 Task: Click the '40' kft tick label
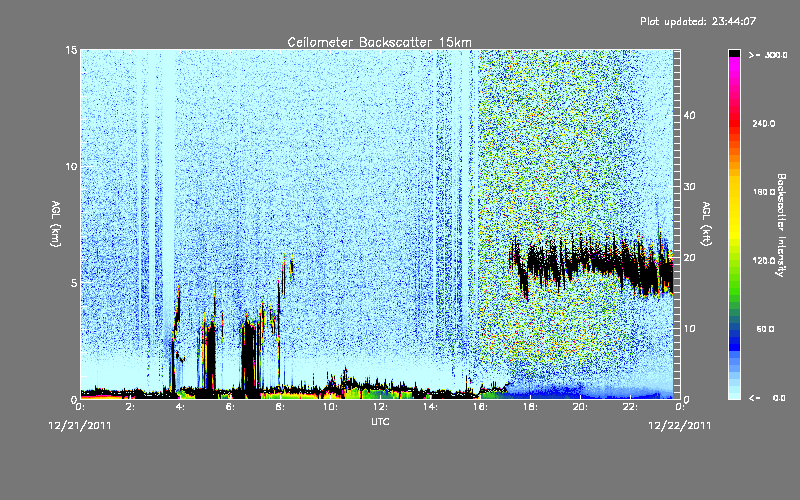689,116
